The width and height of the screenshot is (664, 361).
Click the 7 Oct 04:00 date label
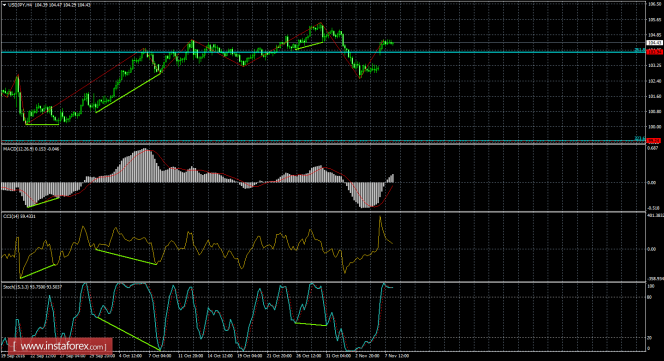[x=160, y=356]
